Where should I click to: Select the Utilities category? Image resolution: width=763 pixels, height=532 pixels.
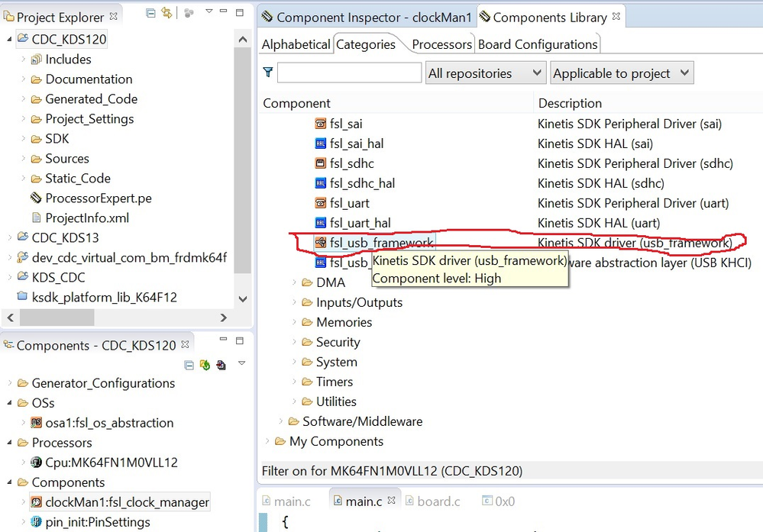pos(336,401)
